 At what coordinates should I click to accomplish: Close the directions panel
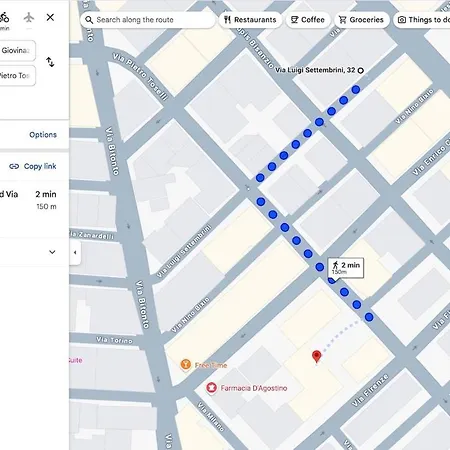[x=50, y=17]
